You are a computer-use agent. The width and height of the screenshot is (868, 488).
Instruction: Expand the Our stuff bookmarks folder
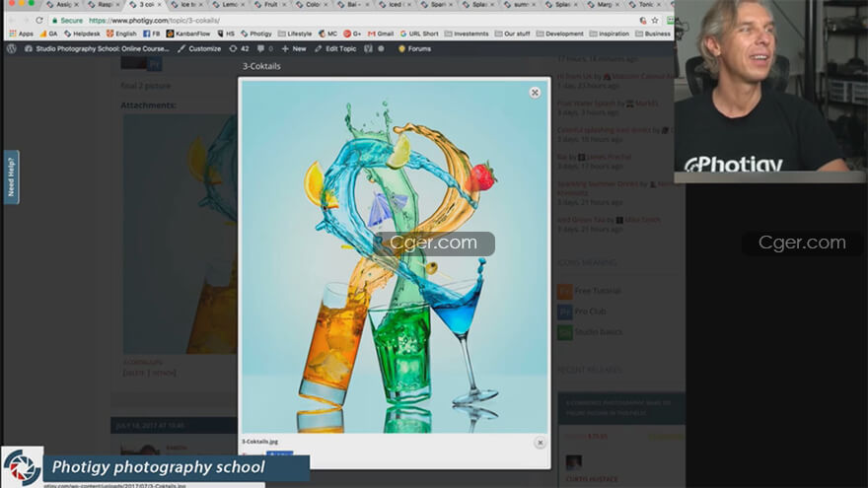[512, 34]
